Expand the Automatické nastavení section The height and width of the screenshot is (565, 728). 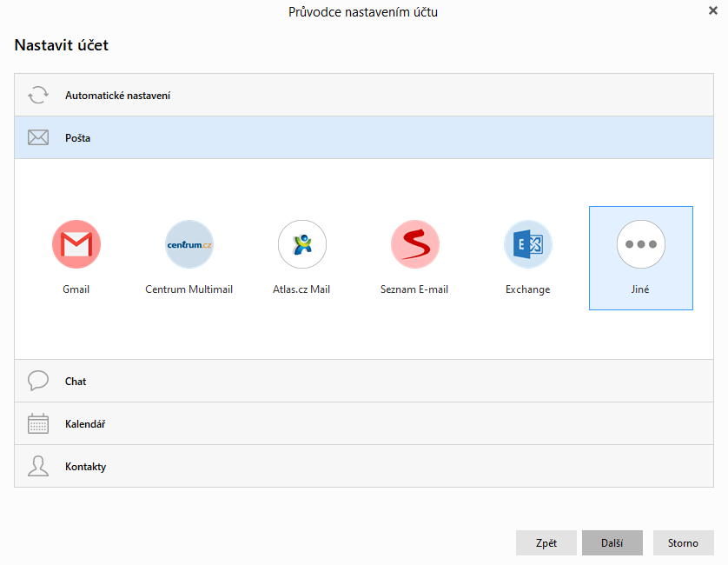click(117, 95)
